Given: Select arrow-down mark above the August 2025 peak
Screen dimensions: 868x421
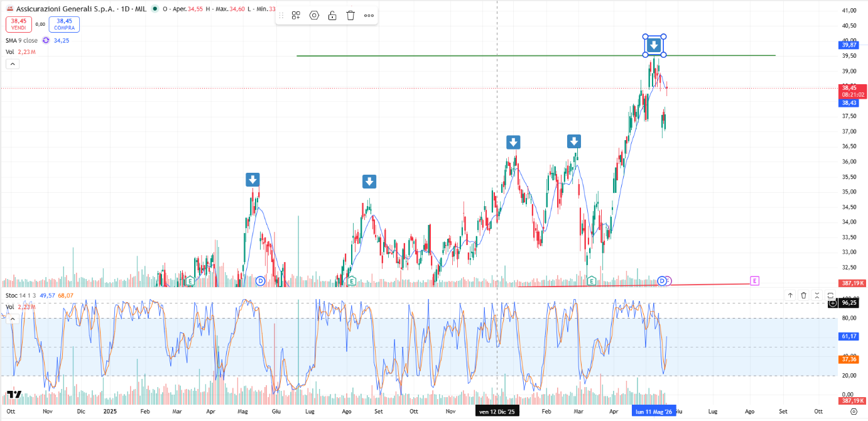Looking at the screenshot, I should pos(369,182).
